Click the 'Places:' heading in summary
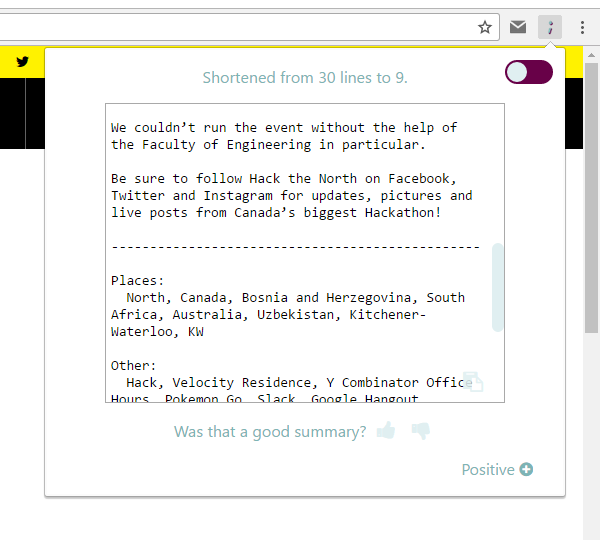This screenshot has height=540, width=600. pos(137,281)
